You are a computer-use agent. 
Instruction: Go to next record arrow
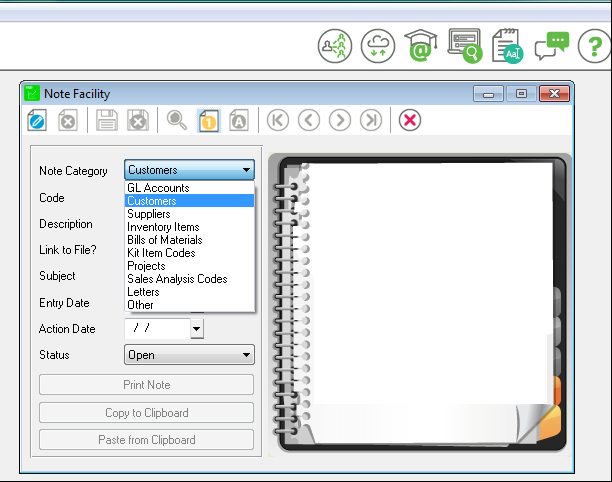coord(340,121)
